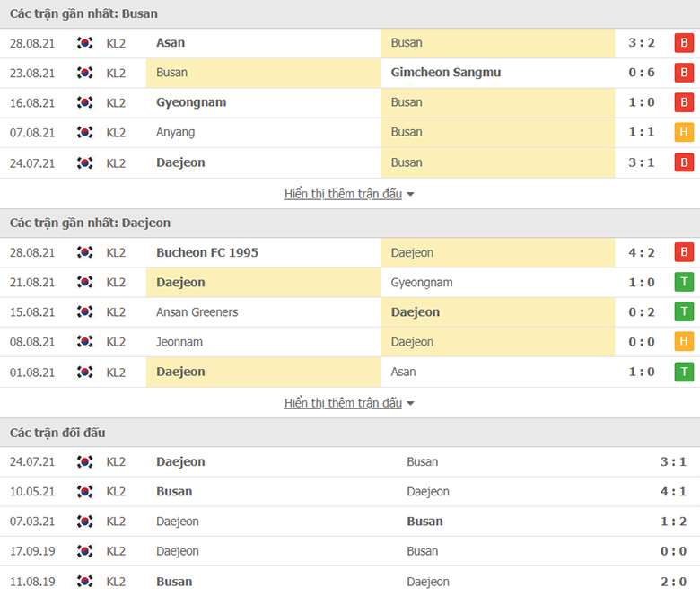The image size is (700, 596).
Task: Click the orange H badge for Jeonnam vs Daejeon
Action: click(684, 341)
